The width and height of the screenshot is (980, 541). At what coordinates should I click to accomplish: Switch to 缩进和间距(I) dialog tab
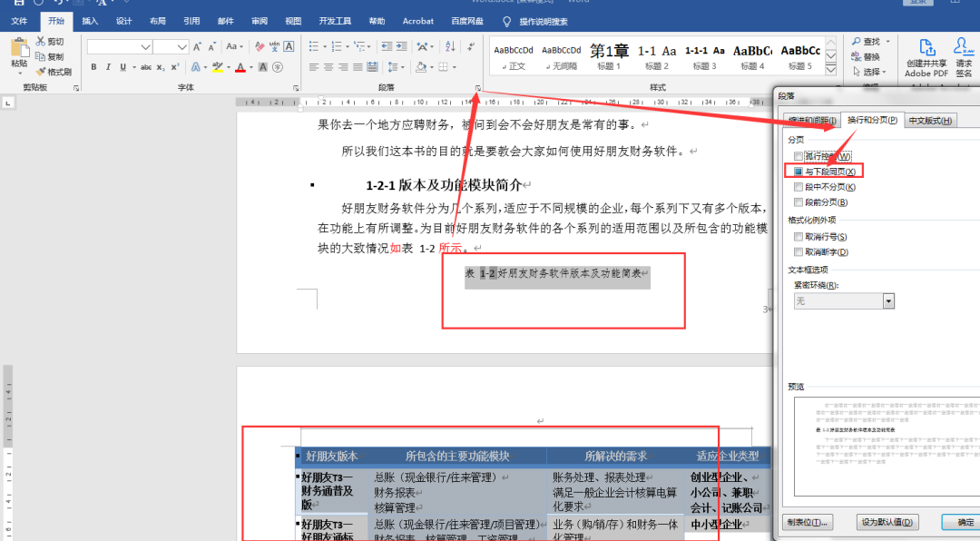click(x=811, y=120)
